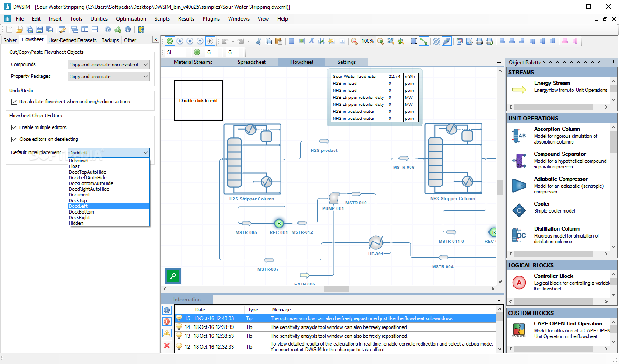Toggle the red error message filter
The width and height of the screenshot is (619, 364).
tap(167, 322)
